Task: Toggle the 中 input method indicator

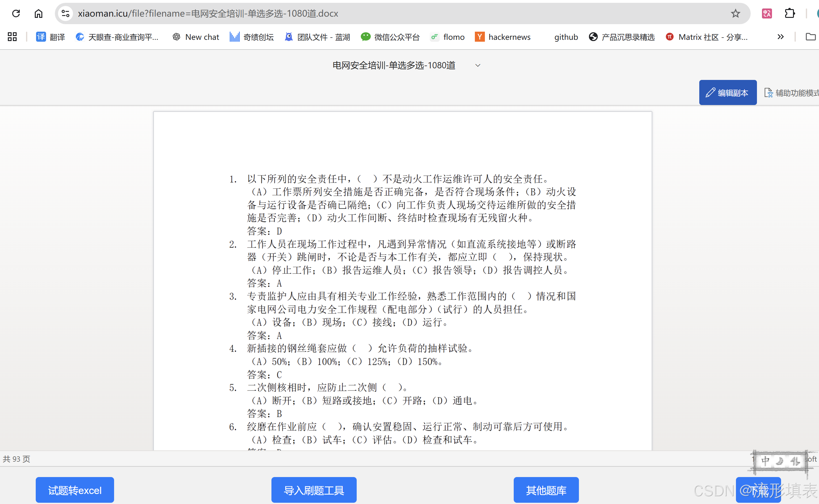Action: pos(765,461)
